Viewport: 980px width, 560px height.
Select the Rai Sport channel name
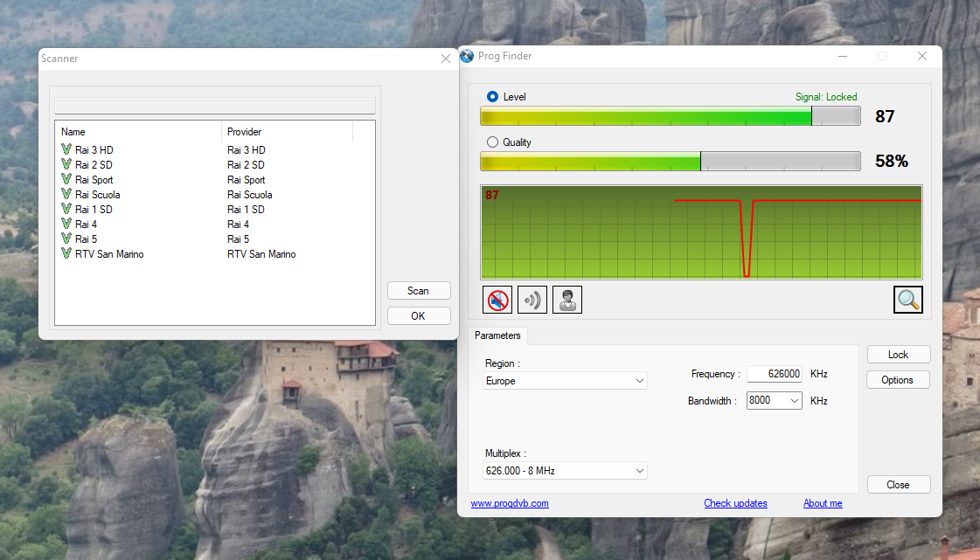tap(94, 180)
